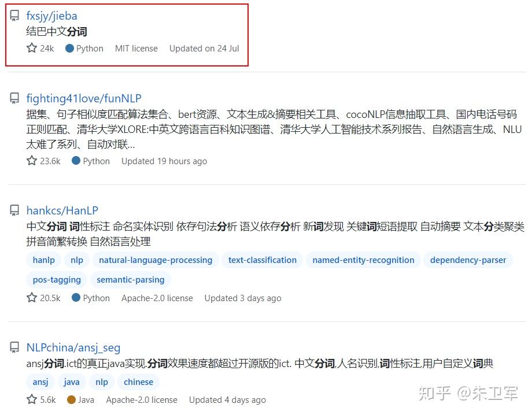Open the fighting41love/funNLP repository link
Screen dimensions: 532x415
[x=84, y=98]
